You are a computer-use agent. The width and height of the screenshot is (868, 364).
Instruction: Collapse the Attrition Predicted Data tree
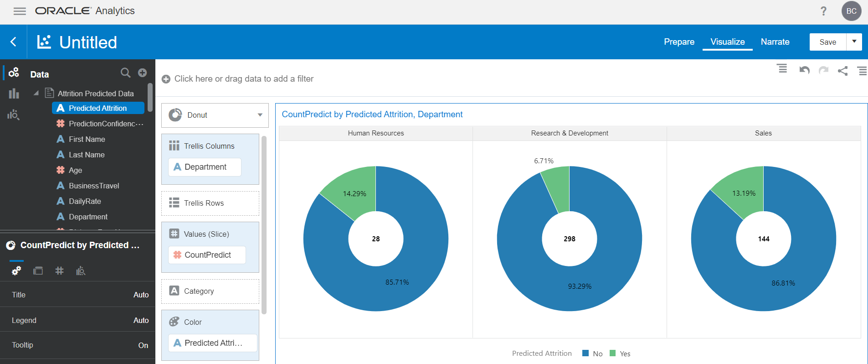pos(36,93)
